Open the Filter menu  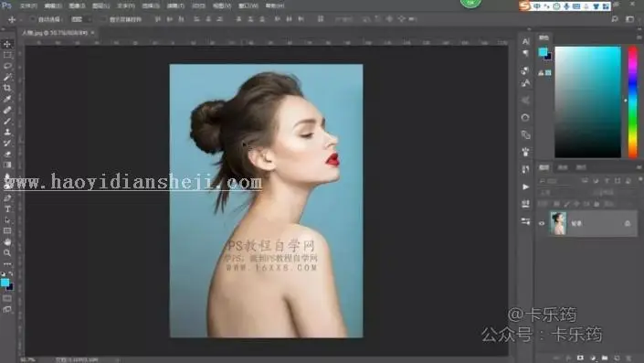click(175, 6)
